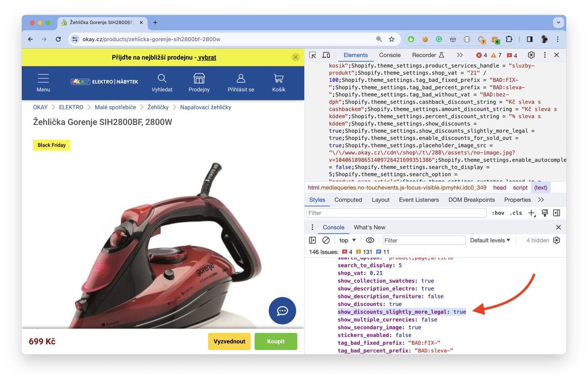Select the Computed styles tab
Image resolution: width=588 pixels, height=383 pixels.
tap(348, 200)
